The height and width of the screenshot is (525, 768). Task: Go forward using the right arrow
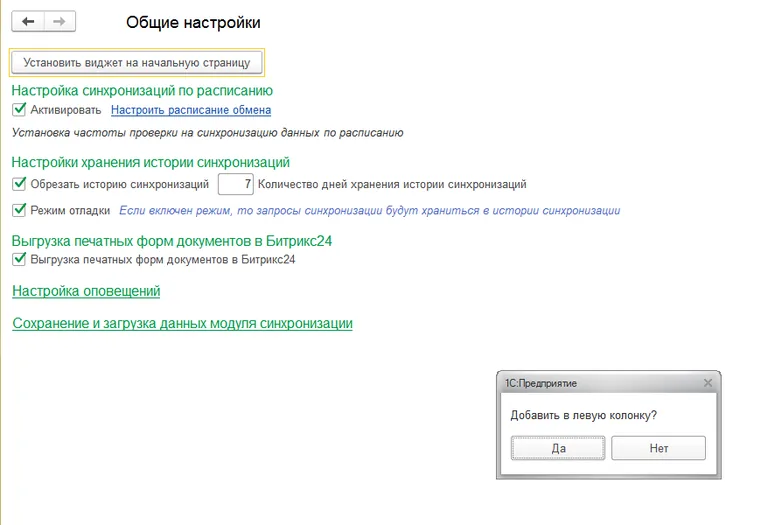click(x=60, y=22)
